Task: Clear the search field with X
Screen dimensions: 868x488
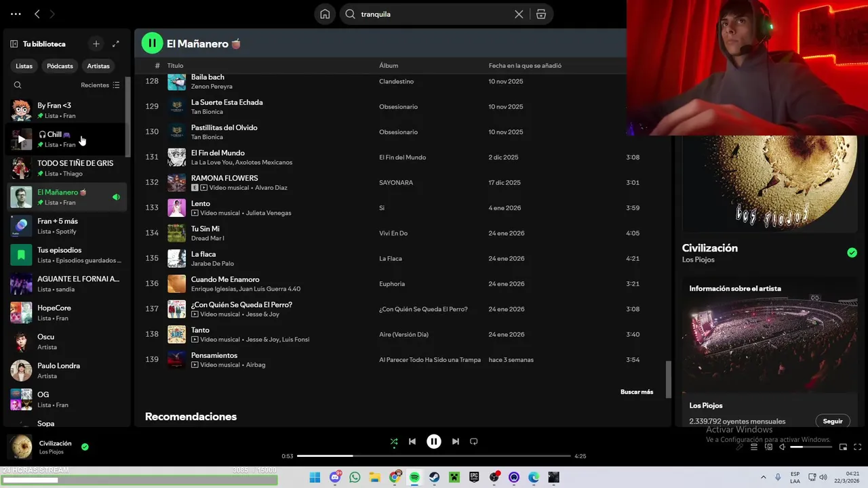Action: 519,14
